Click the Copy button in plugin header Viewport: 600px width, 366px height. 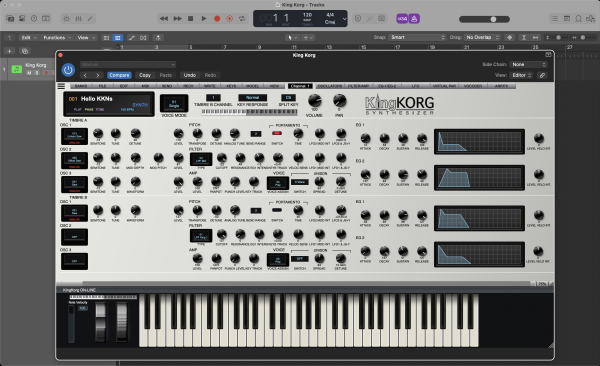click(145, 75)
